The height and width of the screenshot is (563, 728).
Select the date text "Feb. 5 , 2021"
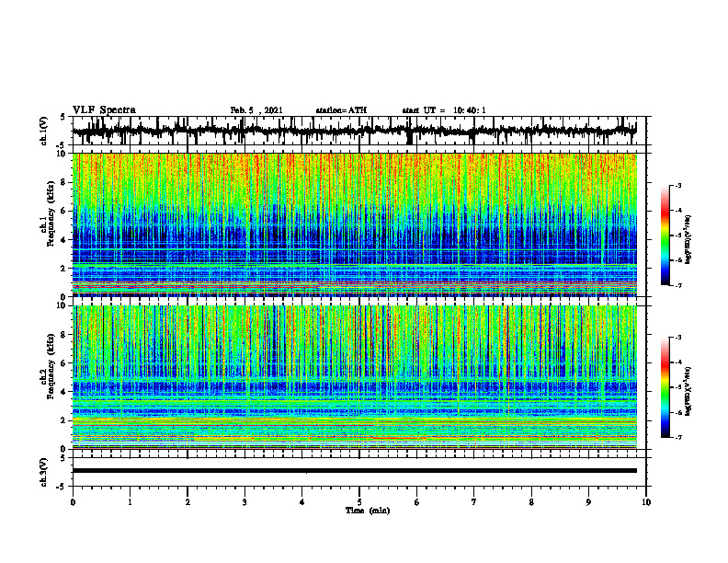point(256,110)
